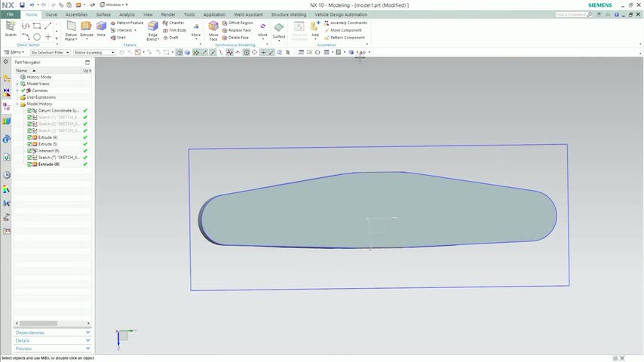Uncheck Extrude (4) feature checkbox
This screenshot has height=362, width=644.
coord(29,137)
